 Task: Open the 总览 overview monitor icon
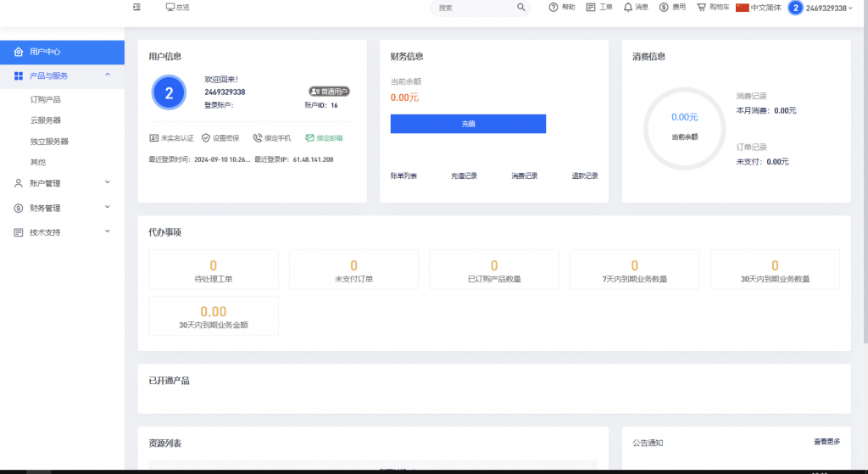(x=170, y=7)
